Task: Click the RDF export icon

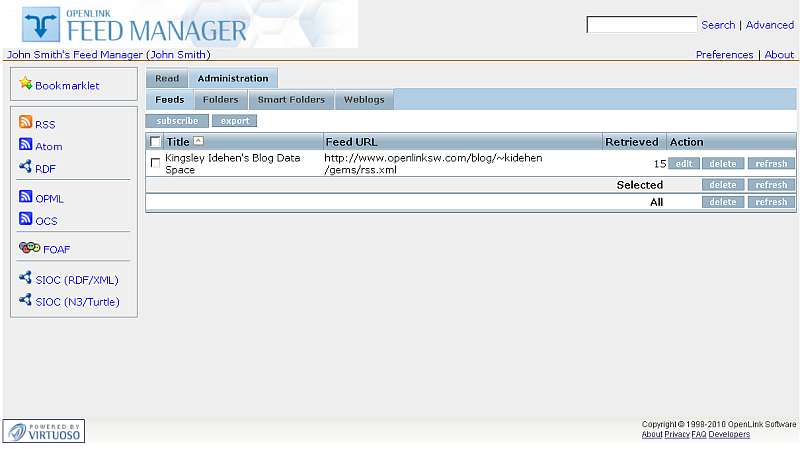Action: 26,168
